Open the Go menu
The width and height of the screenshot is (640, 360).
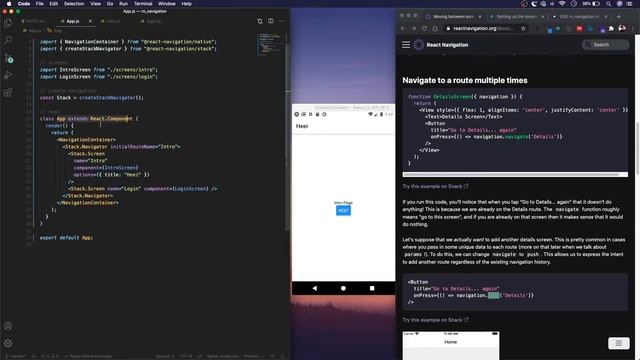[110, 4]
